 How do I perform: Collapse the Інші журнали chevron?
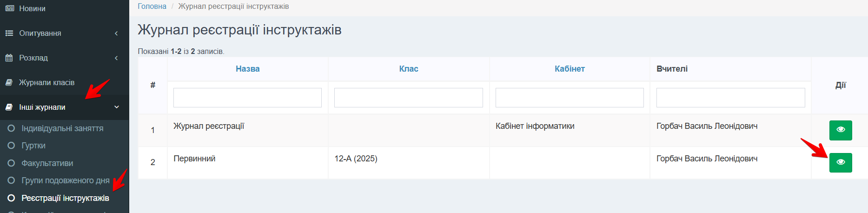[x=116, y=107]
